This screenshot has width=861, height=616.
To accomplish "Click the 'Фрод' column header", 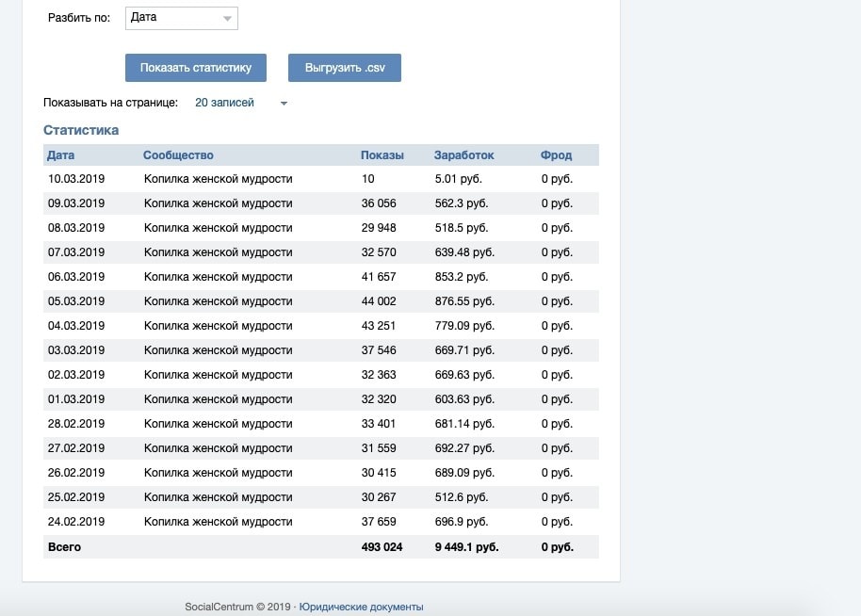I will (557, 155).
